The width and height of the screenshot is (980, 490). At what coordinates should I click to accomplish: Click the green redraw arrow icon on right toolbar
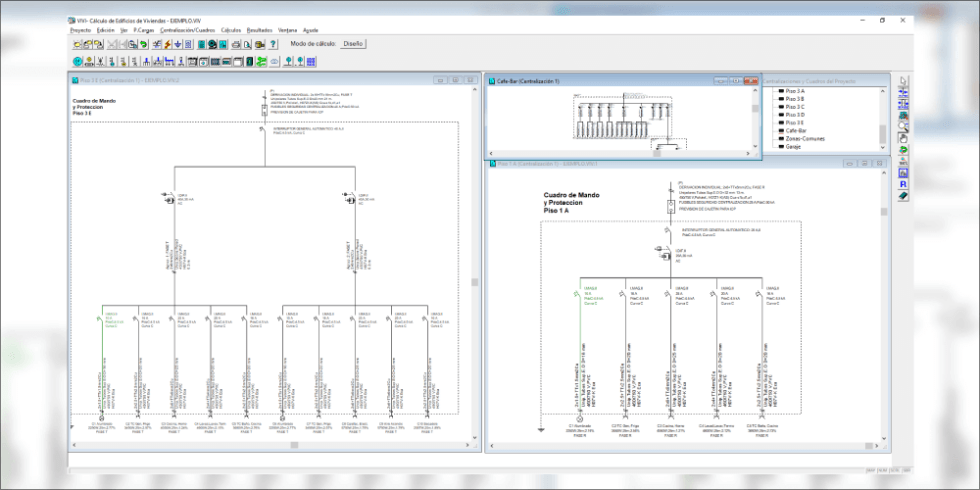(x=903, y=149)
